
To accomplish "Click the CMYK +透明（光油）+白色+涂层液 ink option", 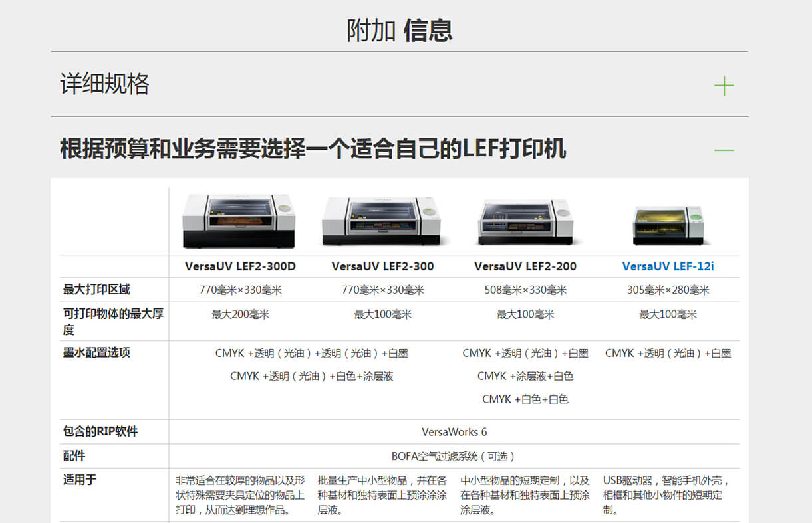I will [x=312, y=376].
